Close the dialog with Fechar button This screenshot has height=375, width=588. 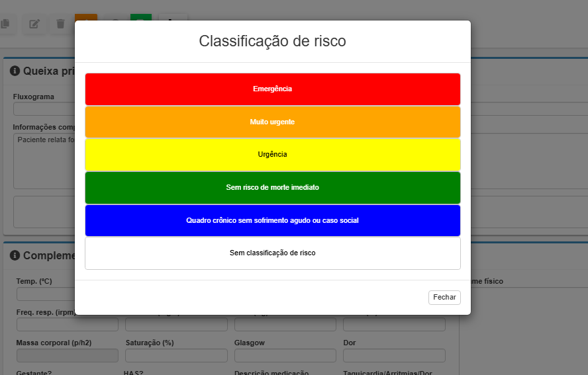(x=444, y=298)
